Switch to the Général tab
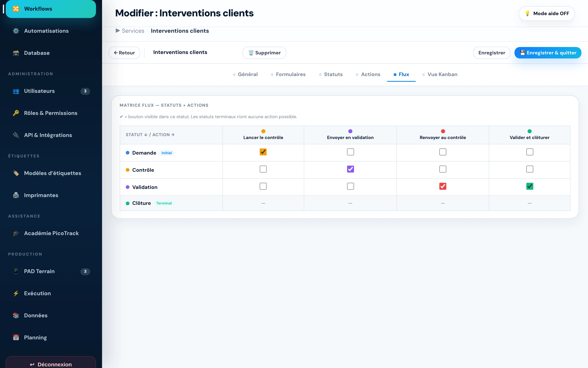Viewport: 588px width, 368px height. (x=245, y=74)
